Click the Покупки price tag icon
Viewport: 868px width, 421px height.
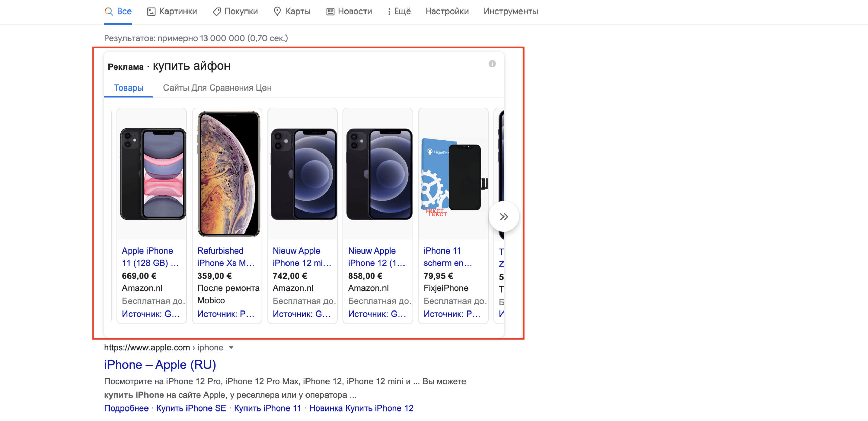coord(217,12)
